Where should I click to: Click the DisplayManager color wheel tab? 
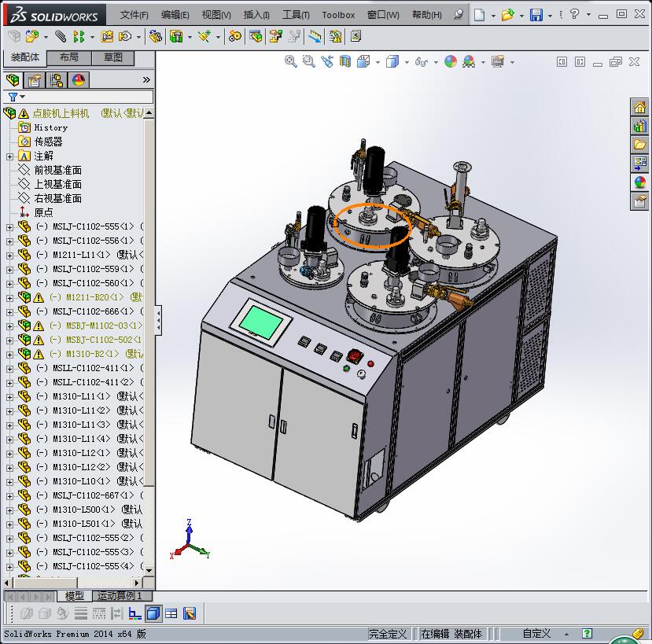click(x=78, y=80)
